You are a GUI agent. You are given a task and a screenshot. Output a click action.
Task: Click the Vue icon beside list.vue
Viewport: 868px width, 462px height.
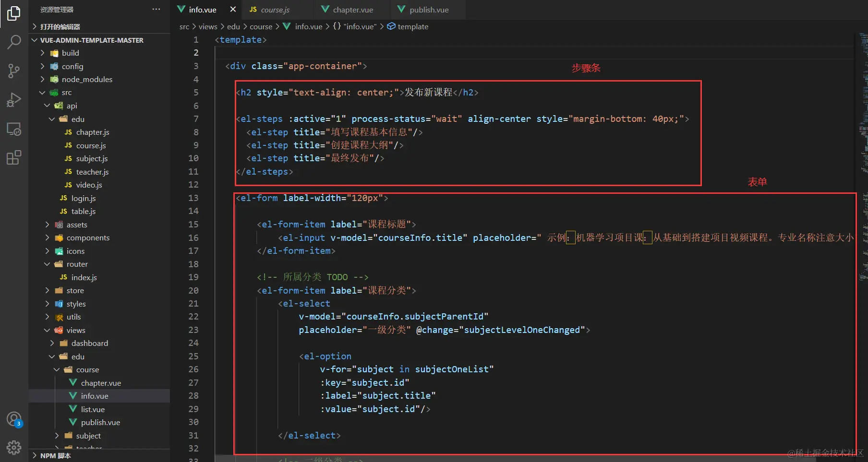(73, 409)
